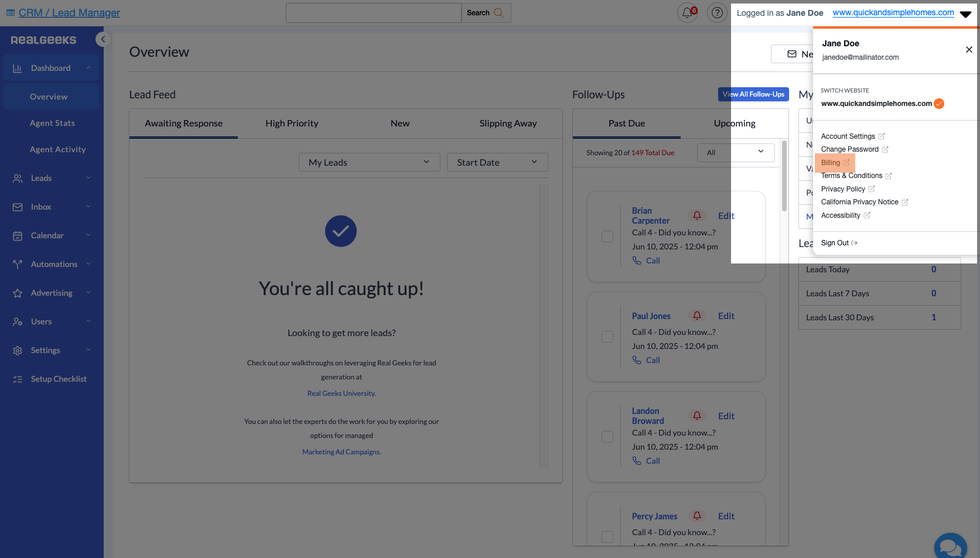Tick the checkbox for Percy James
Viewport: 980px width, 558px height.
tap(607, 537)
